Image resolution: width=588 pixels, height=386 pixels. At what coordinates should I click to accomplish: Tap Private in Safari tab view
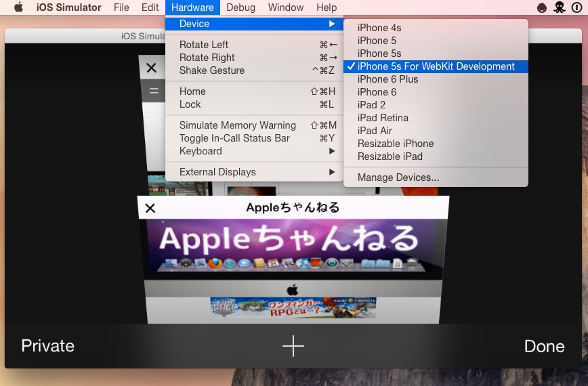[47, 346]
